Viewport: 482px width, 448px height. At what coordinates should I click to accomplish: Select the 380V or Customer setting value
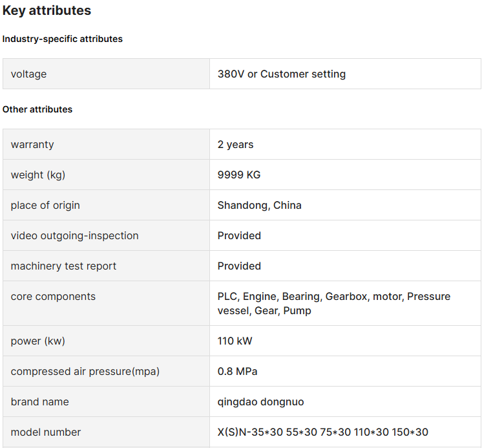[282, 74]
